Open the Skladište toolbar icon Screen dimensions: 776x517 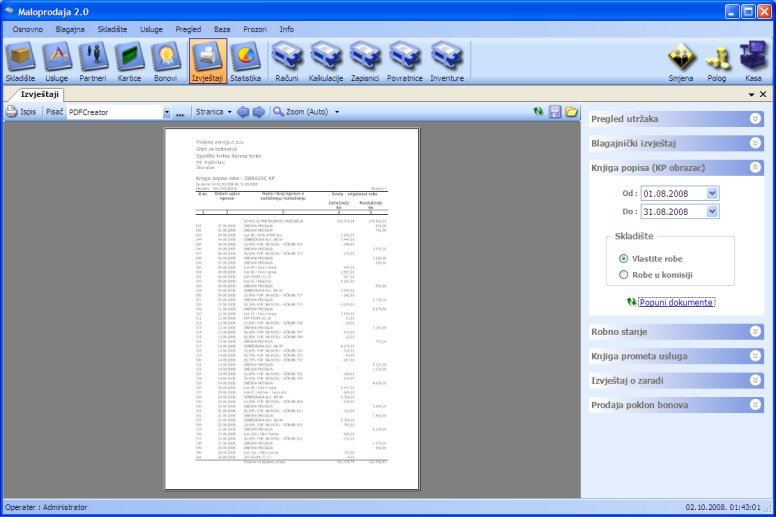click(x=21, y=61)
